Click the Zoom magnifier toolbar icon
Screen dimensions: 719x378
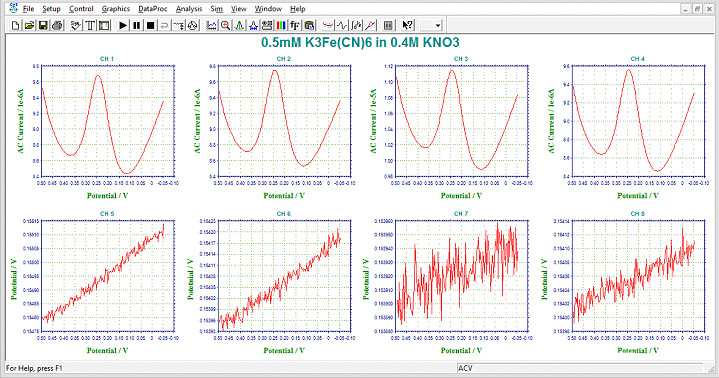tap(225, 25)
